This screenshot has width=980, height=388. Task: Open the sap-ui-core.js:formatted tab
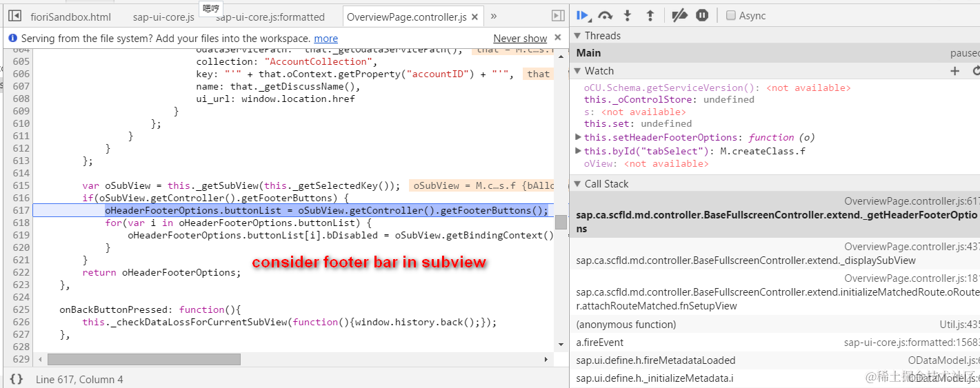pyautogui.click(x=270, y=17)
